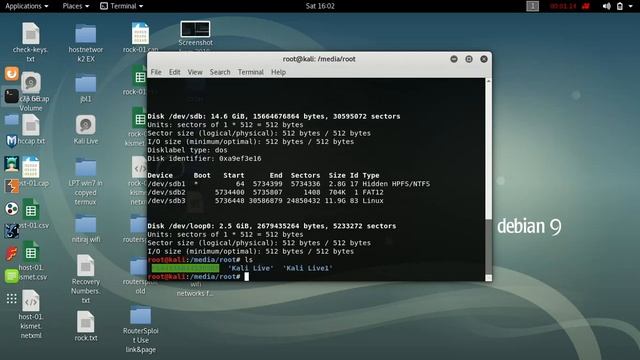Image resolution: width=640 pixels, height=360 pixels.
Task: Open the Help menu in terminal
Action: [x=278, y=72]
